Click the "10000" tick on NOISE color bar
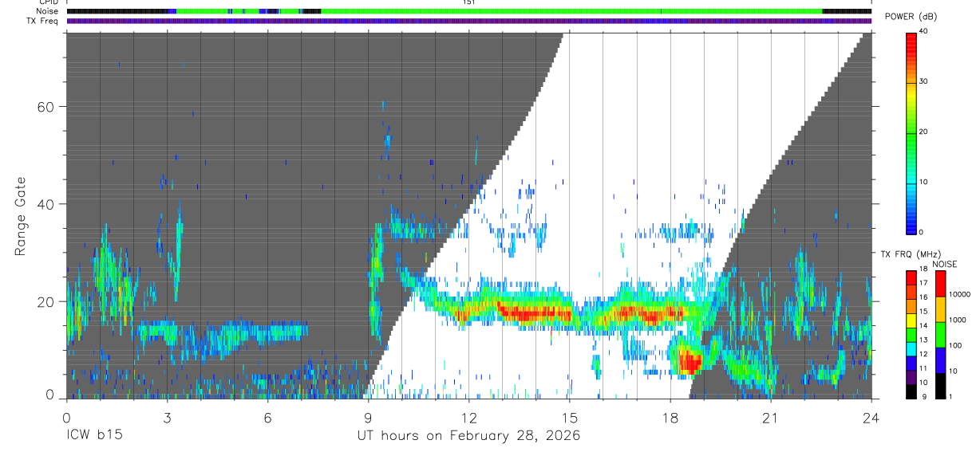980x452 pixels. tap(960, 294)
